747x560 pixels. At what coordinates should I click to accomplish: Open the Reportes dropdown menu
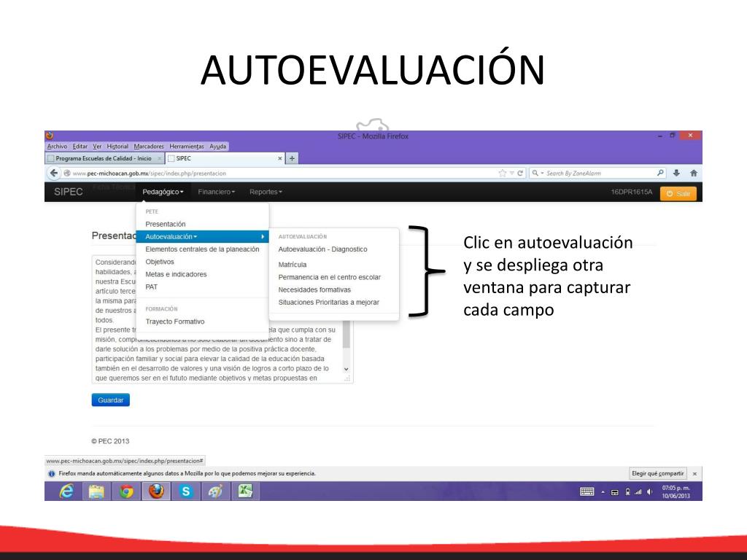pos(266,192)
